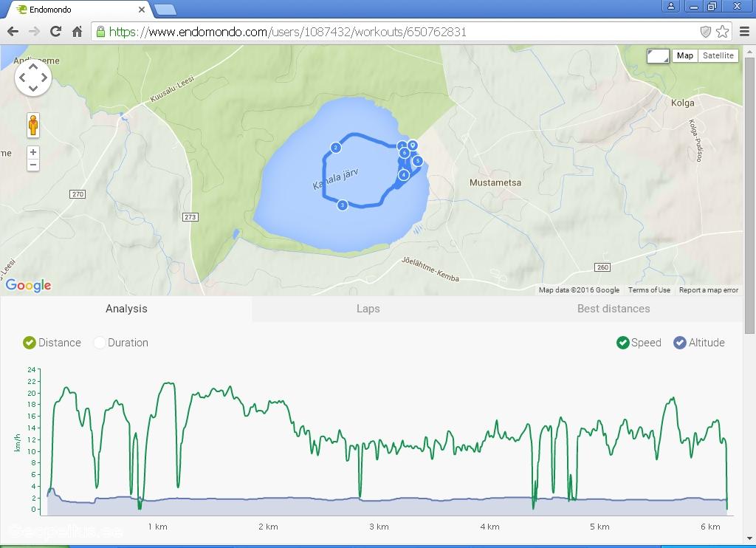The width and height of the screenshot is (756, 548).
Task: Click the Google logo on the map
Action: (29, 285)
